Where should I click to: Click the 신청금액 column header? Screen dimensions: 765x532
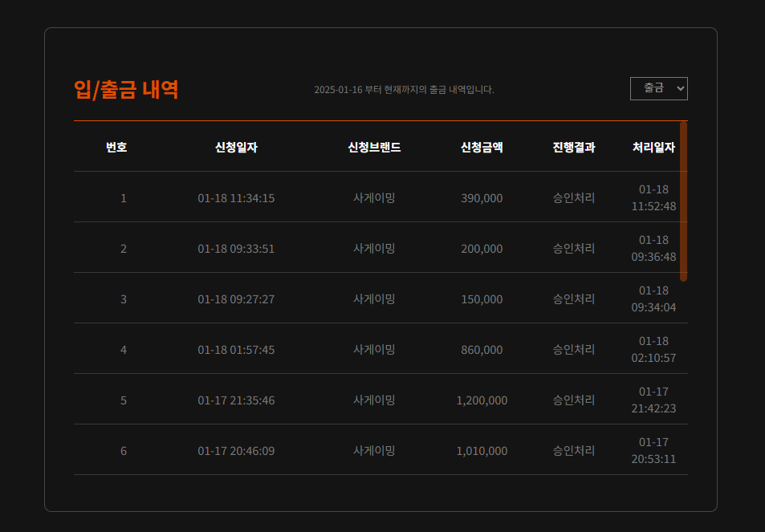point(482,148)
